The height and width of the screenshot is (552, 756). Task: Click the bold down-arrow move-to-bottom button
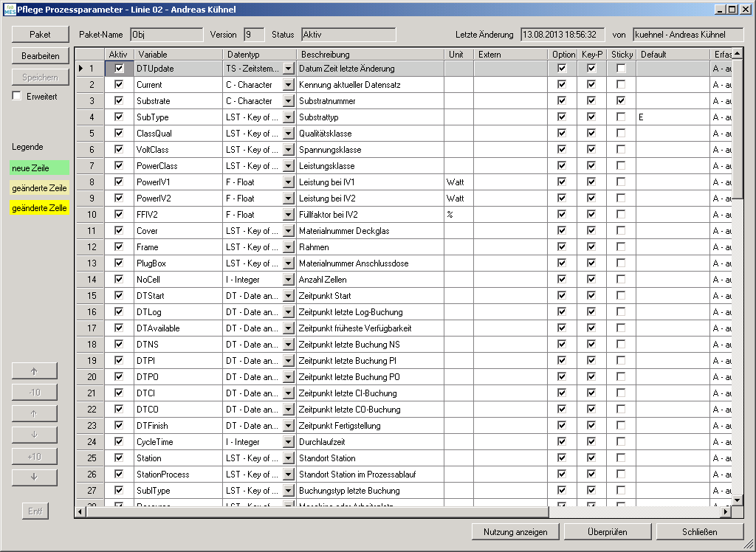(x=34, y=477)
